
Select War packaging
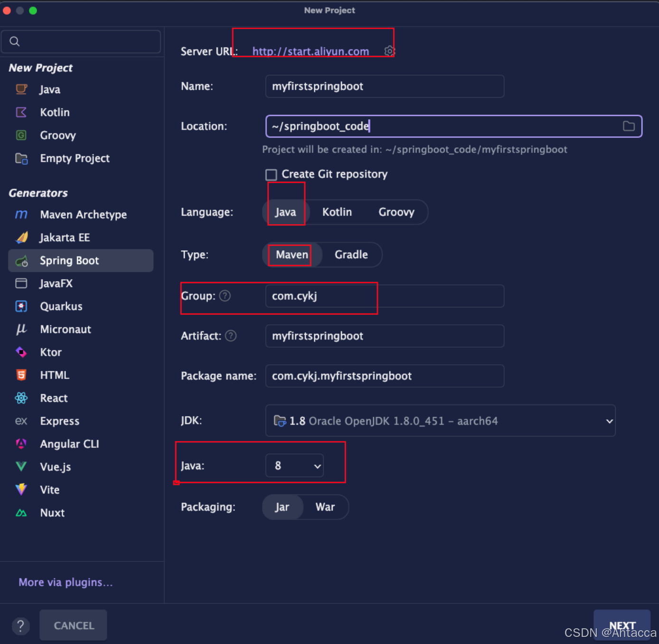325,507
